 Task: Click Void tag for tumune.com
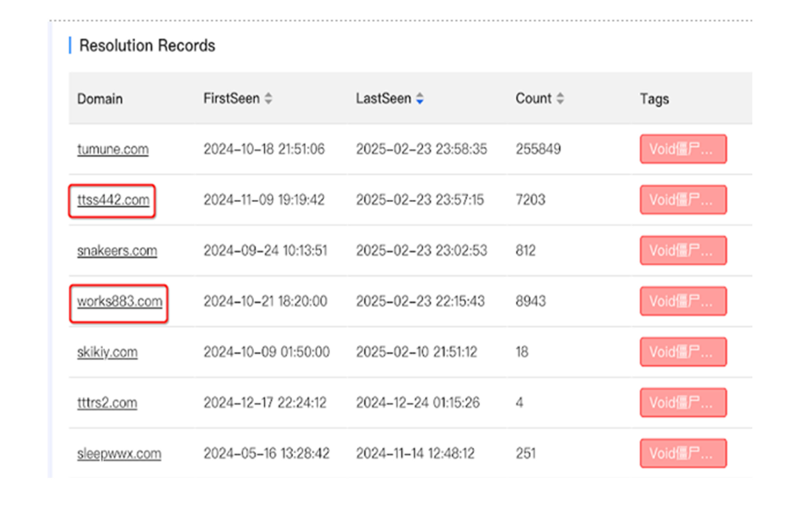click(x=683, y=149)
